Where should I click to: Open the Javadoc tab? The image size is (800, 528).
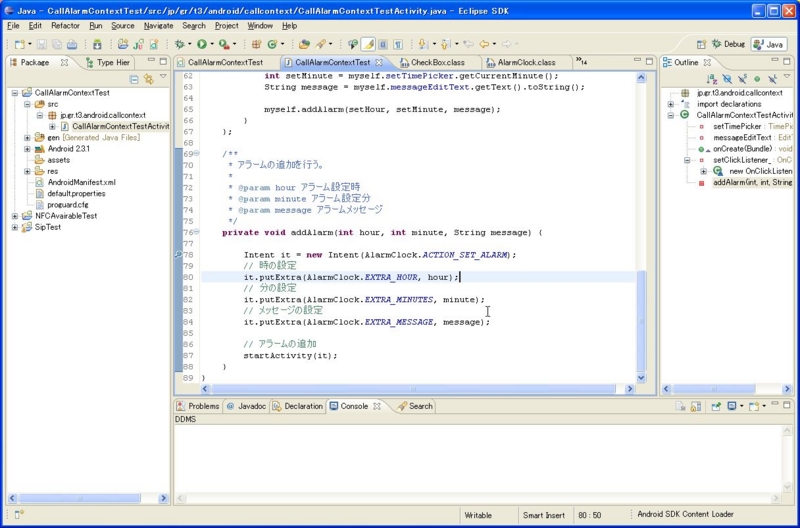pyautogui.click(x=246, y=407)
